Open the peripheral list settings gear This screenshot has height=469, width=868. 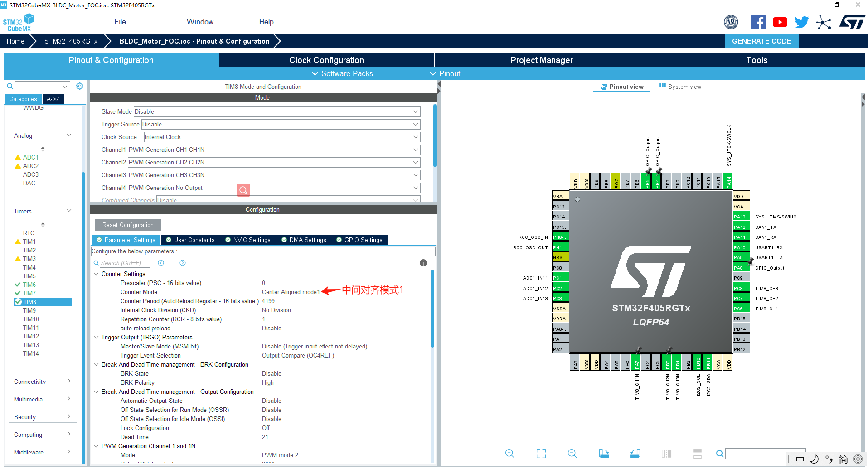pos(80,86)
